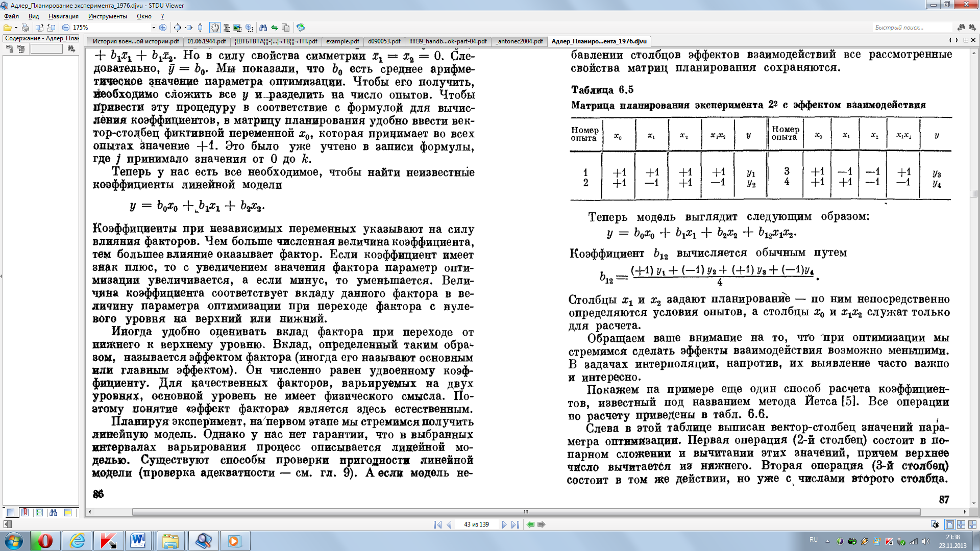This screenshot has height=551, width=980.
Task: Click the zoom in plus icon
Action: pyautogui.click(x=163, y=28)
